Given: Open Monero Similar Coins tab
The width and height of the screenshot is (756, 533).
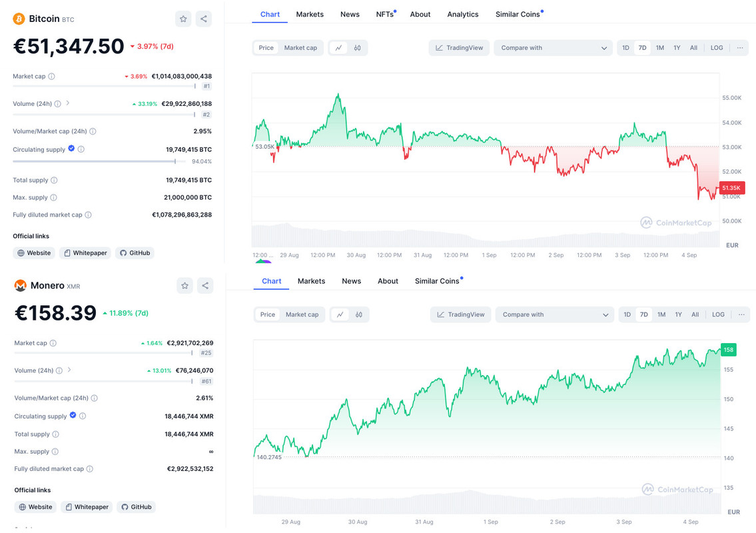Looking at the screenshot, I should click(437, 281).
